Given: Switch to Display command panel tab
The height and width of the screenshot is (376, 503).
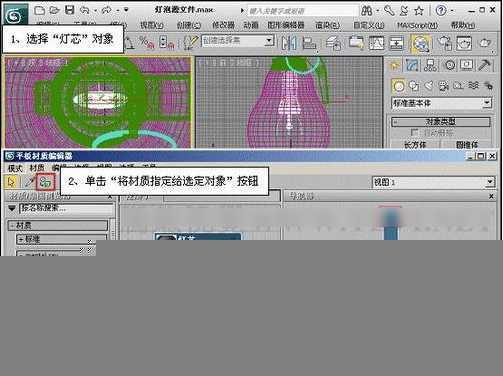Looking at the screenshot, I should tap(466, 65).
